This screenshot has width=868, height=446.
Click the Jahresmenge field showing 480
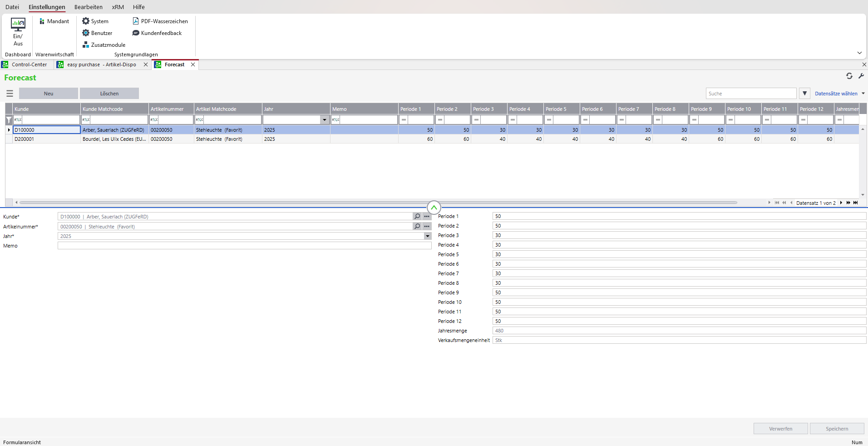coord(680,331)
